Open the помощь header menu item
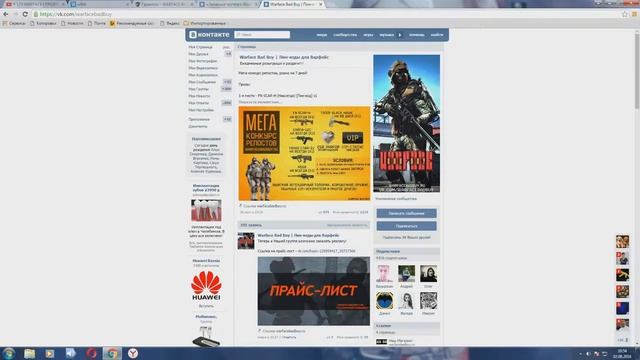 click(417, 35)
